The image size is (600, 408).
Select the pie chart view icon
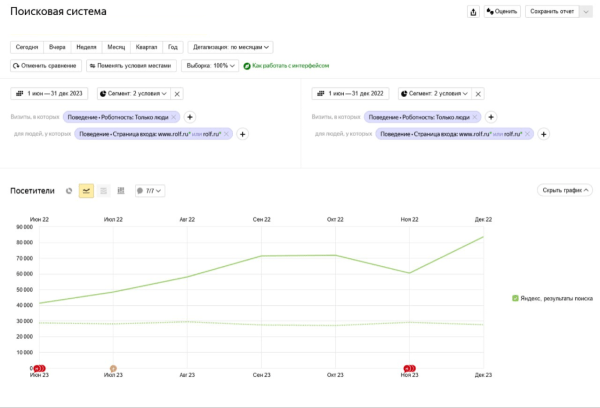point(69,190)
